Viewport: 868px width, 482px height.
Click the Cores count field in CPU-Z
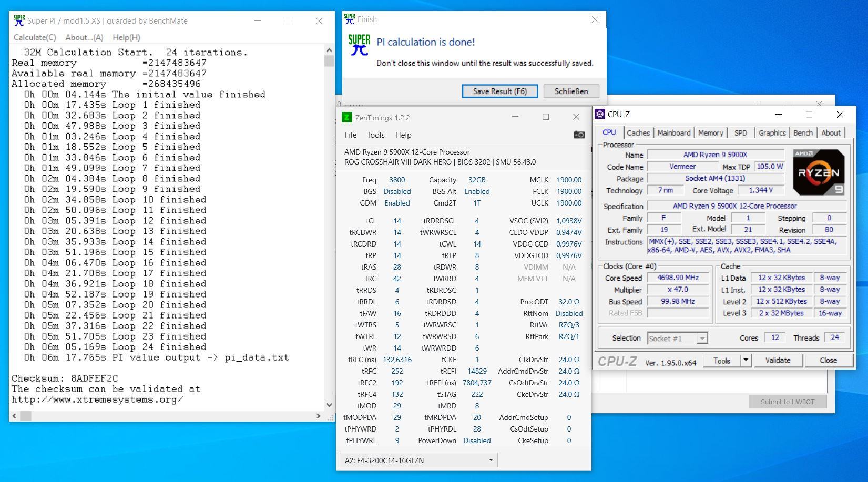(x=775, y=337)
